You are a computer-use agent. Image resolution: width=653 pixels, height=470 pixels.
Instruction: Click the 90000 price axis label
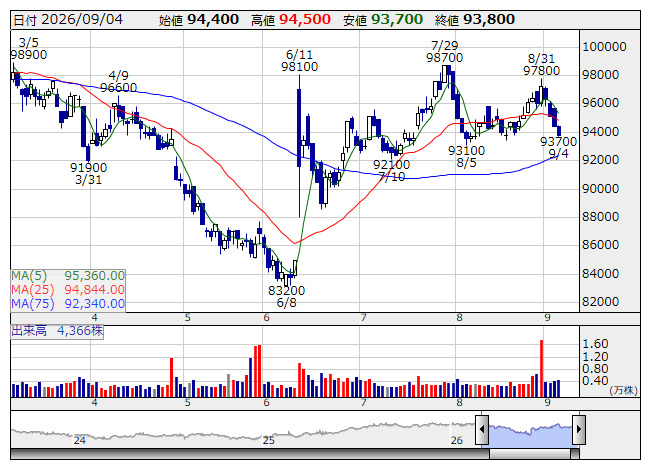(x=601, y=189)
